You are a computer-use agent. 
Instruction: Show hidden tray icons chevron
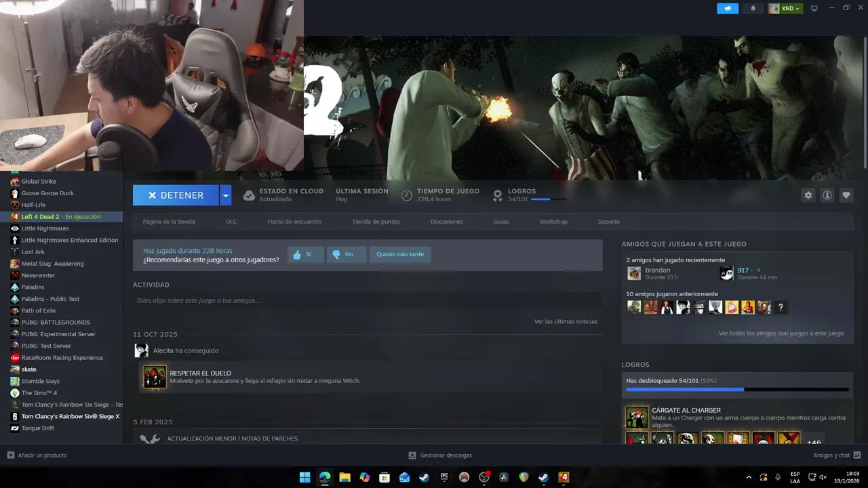pyautogui.click(x=749, y=477)
